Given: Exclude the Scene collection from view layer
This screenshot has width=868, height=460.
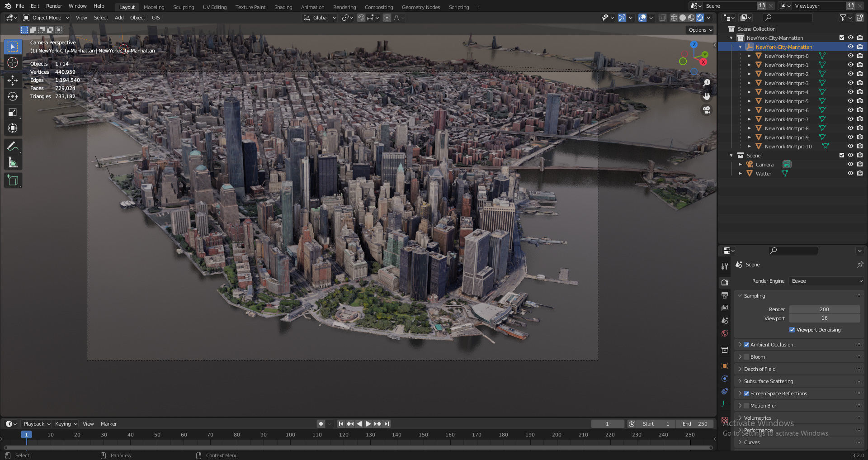Looking at the screenshot, I should (x=841, y=156).
